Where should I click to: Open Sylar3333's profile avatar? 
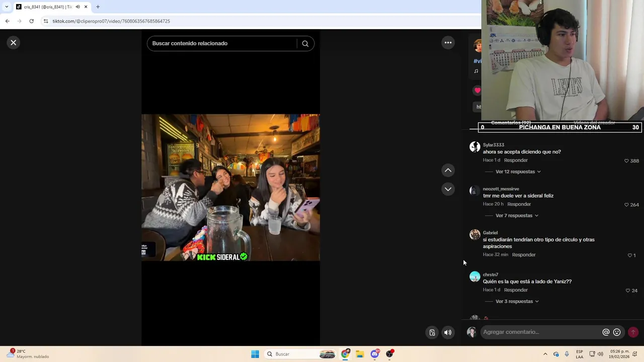[475, 147]
